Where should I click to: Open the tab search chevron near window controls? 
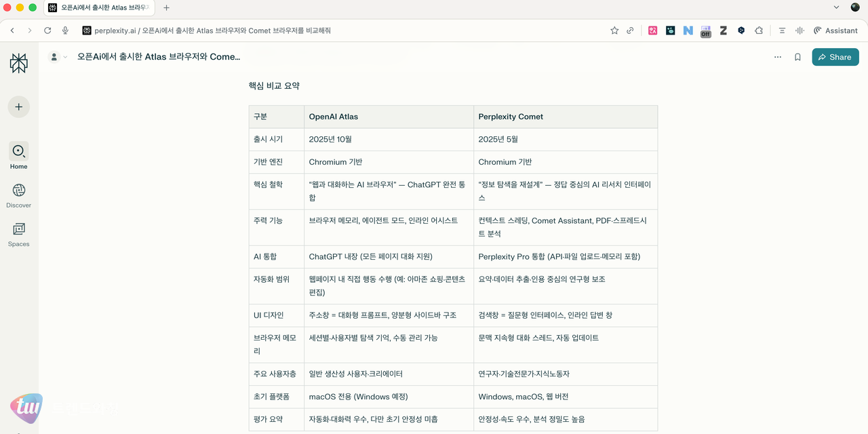[x=835, y=7]
